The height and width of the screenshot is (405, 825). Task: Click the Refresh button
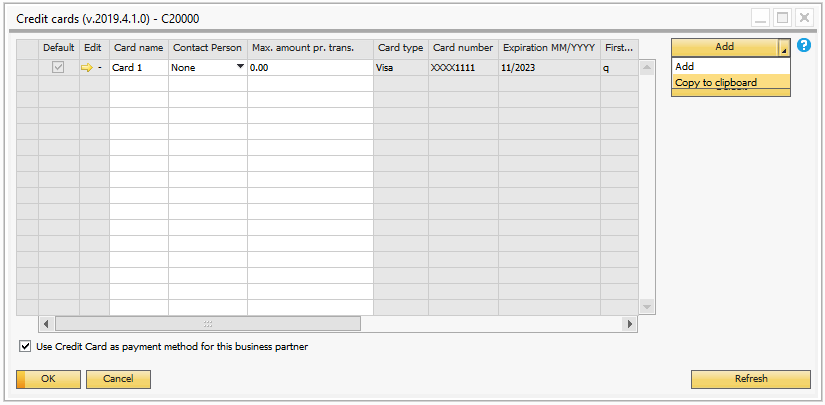tap(751, 379)
